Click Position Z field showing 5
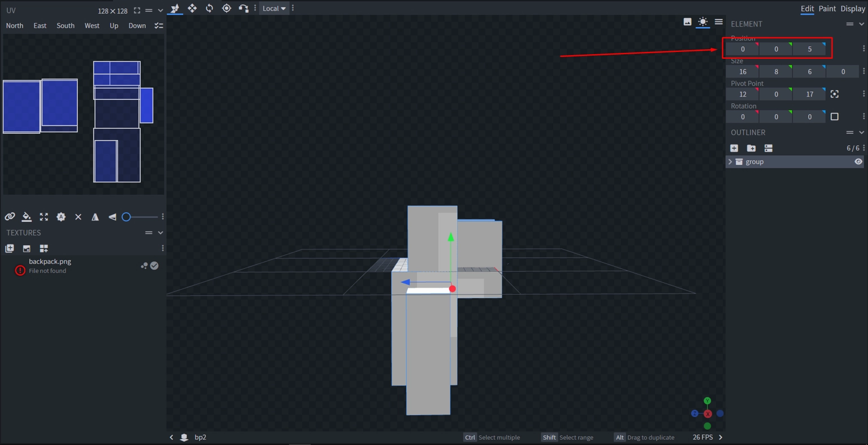The image size is (868, 445). click(809, 49)
